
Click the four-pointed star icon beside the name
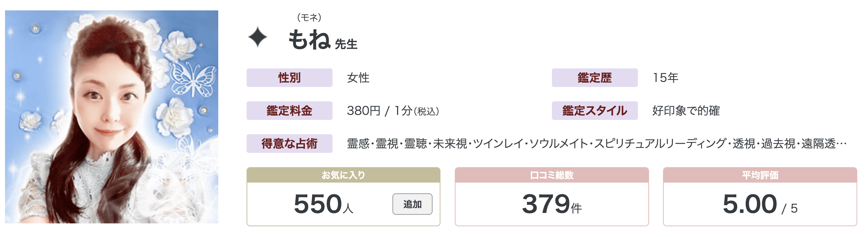257,38
